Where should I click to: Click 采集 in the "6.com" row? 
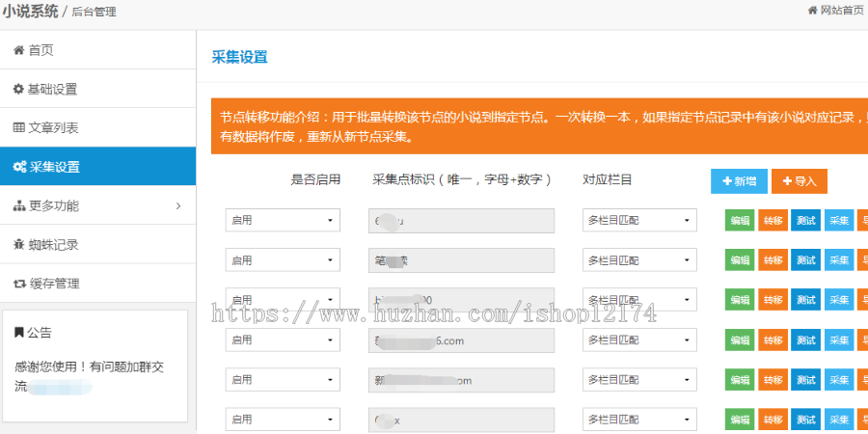point(839,339)
